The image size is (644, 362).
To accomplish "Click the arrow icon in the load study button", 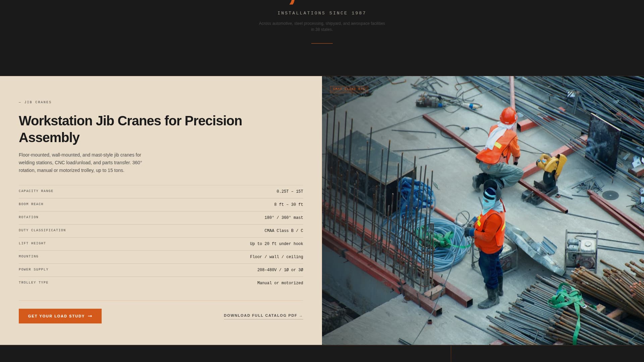I will [90, 316].
